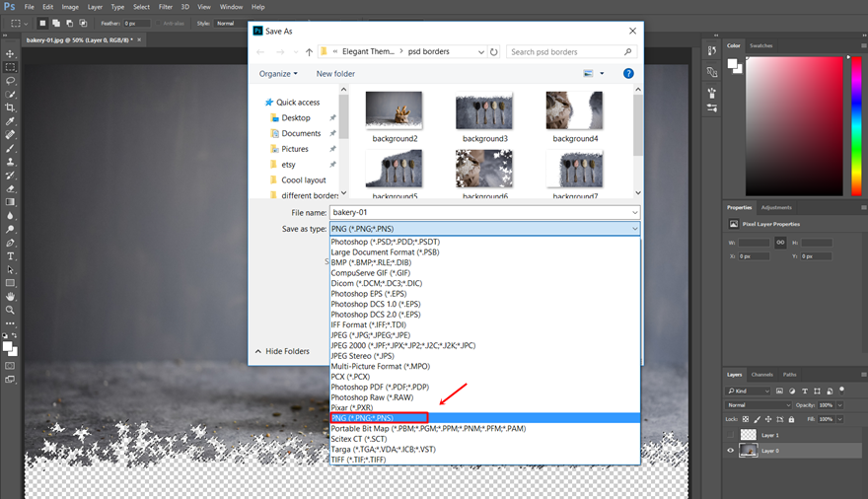Switch to the Channels tab
This screenshot has height=499, width=868.
(x=761, y=375)
